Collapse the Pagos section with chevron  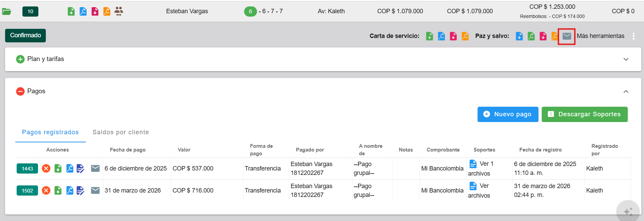[x=626, y=92]
